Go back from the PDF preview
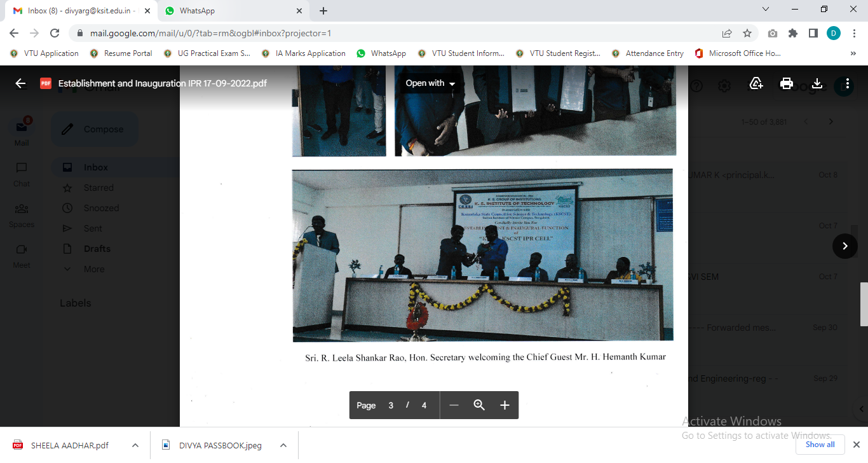 [20, 83]
